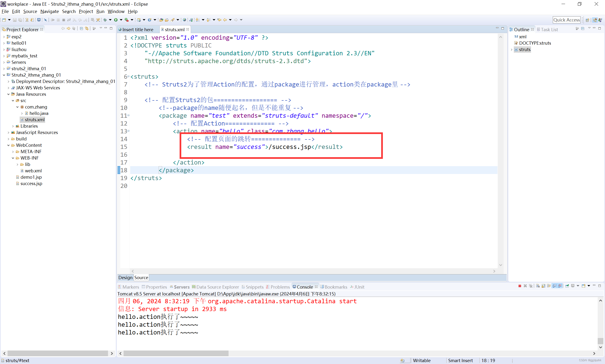Click the Resume debug icon
The image size is (605, 364).
[53, 20]
